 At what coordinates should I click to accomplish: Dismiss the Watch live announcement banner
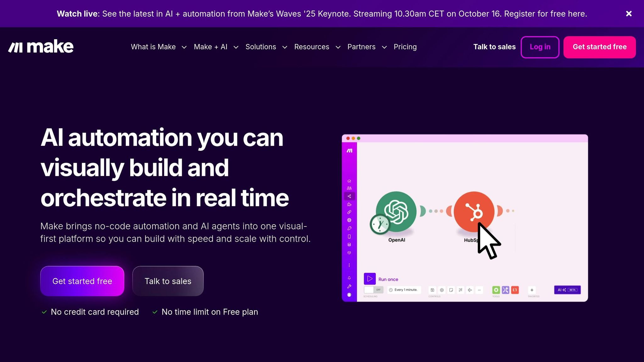(629, 14)
